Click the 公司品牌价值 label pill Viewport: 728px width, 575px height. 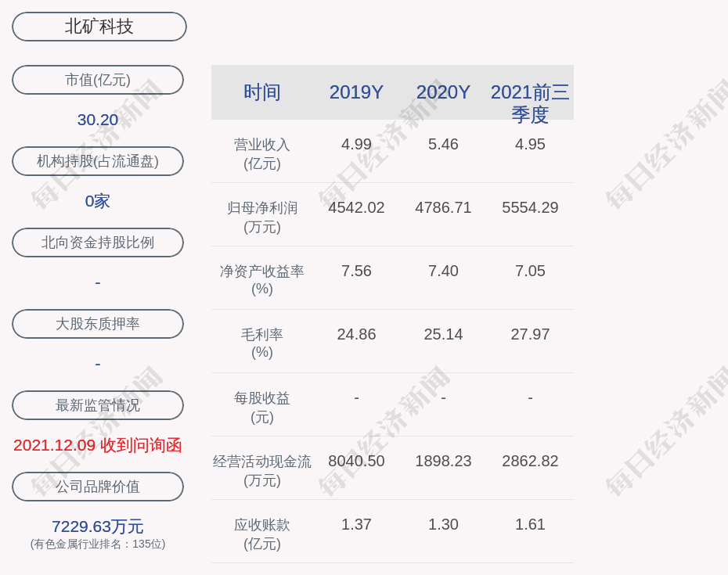tap(98, 487)
